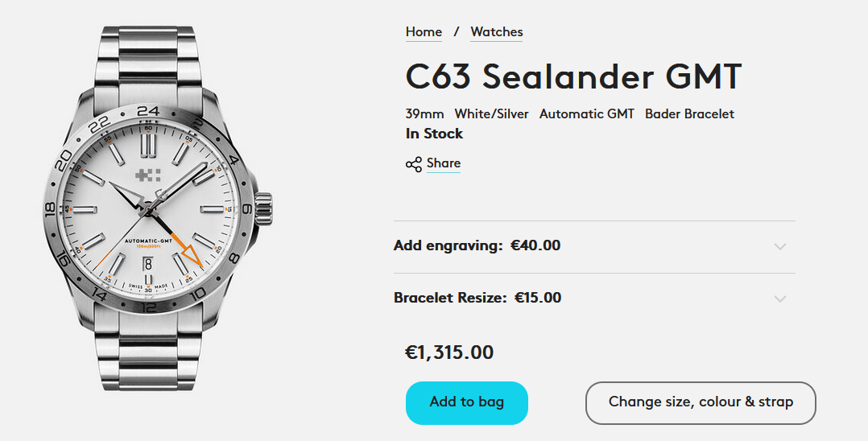This screenshot has width=868, height=441.
Task: Click the In Stock status label
Action: point(434,134)
